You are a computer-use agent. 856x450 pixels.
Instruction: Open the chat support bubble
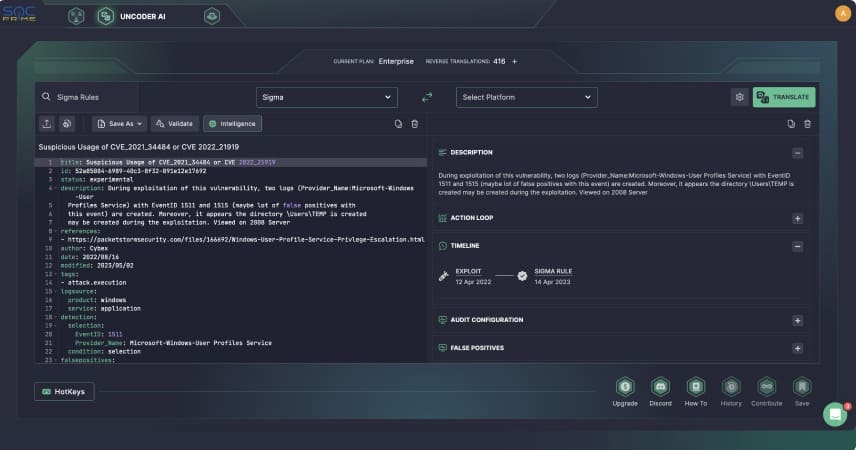click(834, 413)
